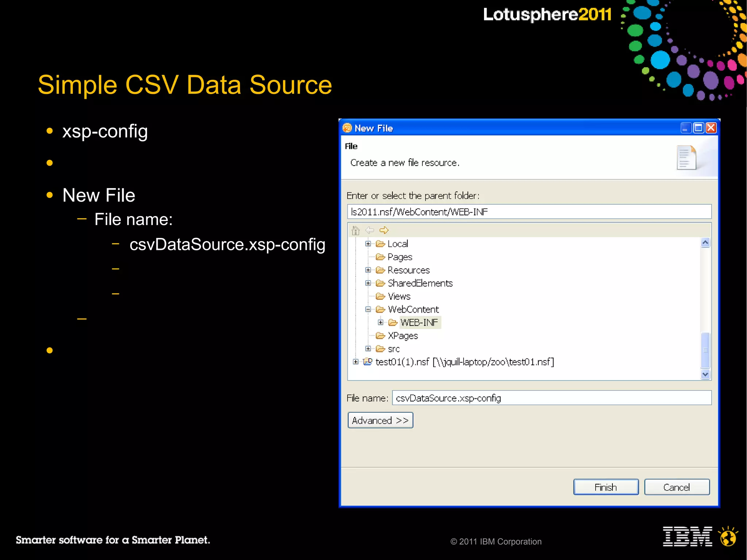Click the Cancel button
This screenshot has width=747, height=560.
click(677, 487)
